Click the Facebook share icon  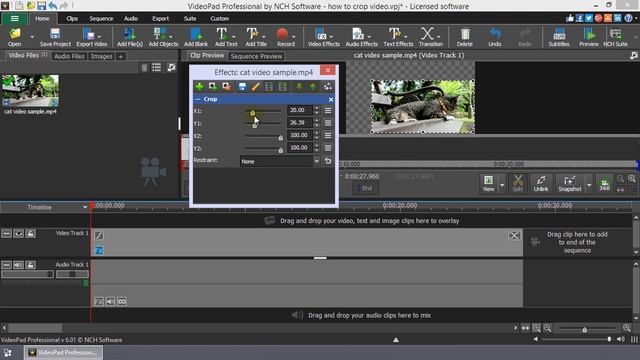579,18
